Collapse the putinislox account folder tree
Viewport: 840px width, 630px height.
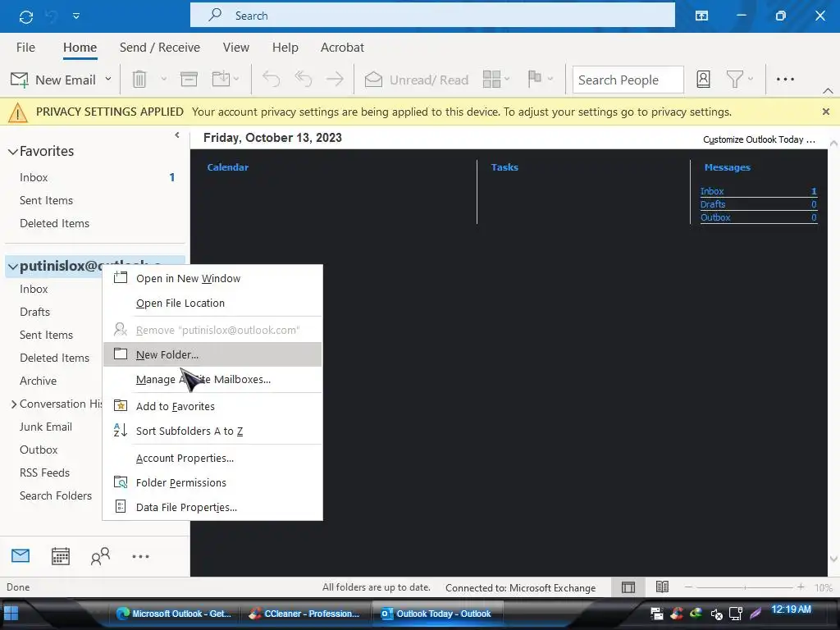click(13, 267)
